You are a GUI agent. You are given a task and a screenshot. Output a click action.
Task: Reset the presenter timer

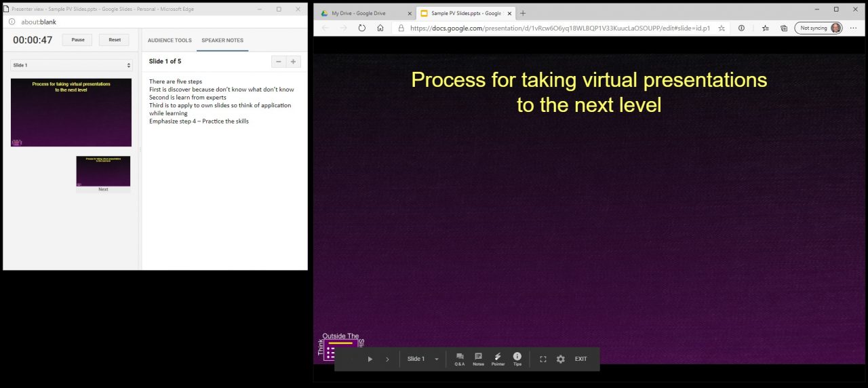[x=115, y=40]
